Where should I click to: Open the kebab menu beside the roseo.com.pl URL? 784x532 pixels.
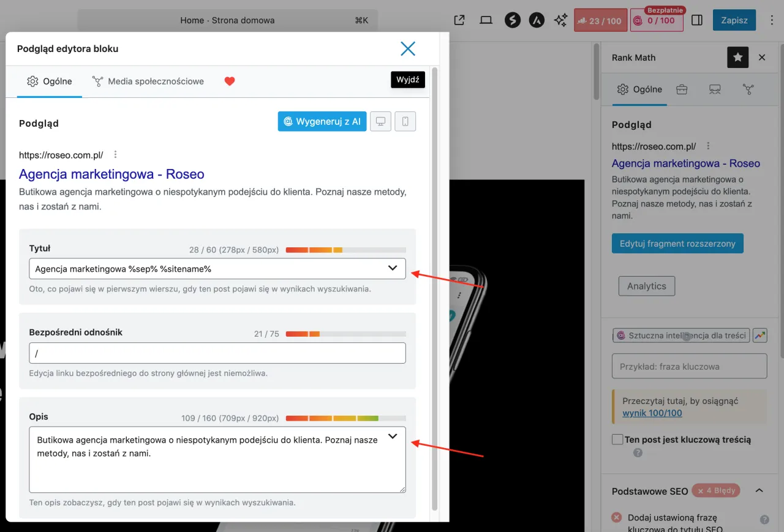(115, 154)
